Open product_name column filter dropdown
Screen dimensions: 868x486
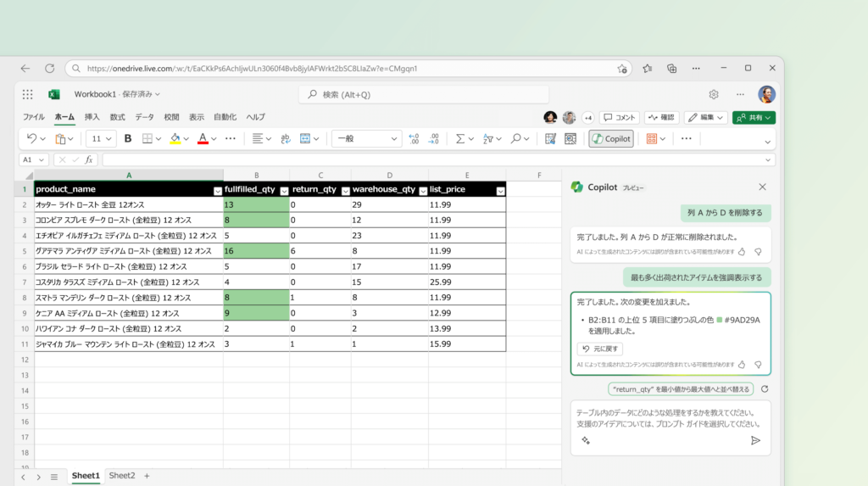(218, 191)
